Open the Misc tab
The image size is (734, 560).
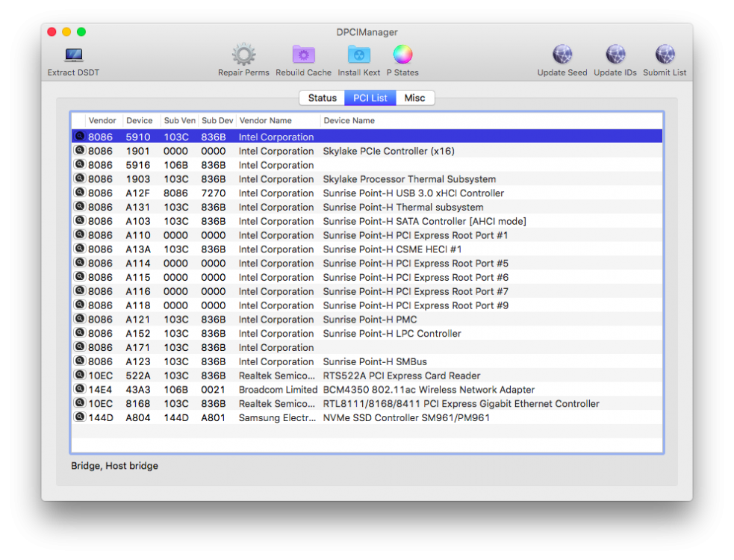click(x=414, y=98)
